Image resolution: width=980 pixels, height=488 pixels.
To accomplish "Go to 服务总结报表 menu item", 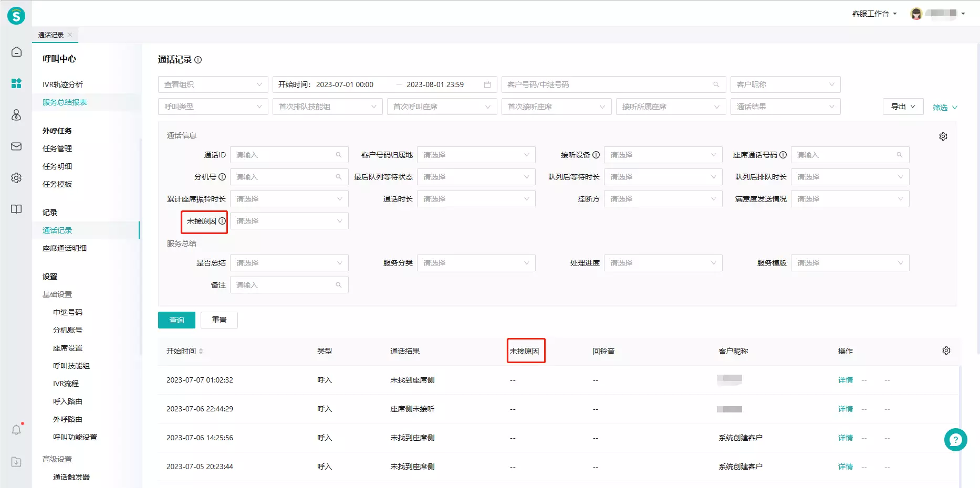I will click(65, 102).
